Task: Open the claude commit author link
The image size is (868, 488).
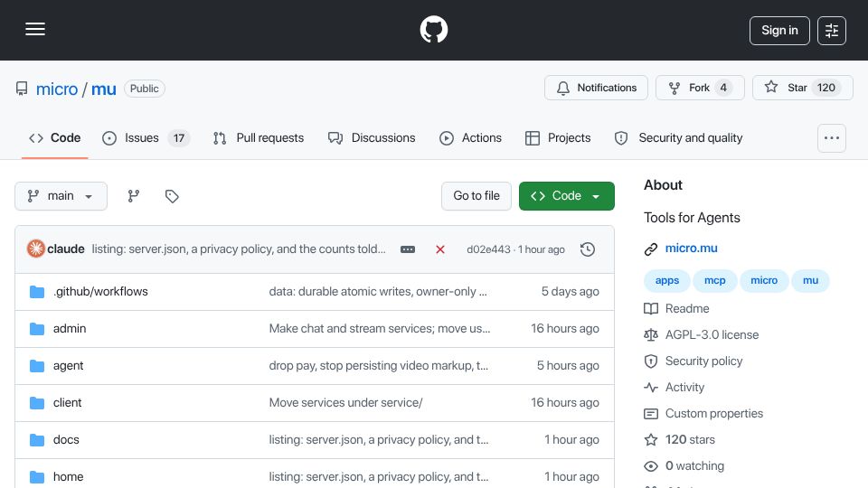Action: coord(66,249)
